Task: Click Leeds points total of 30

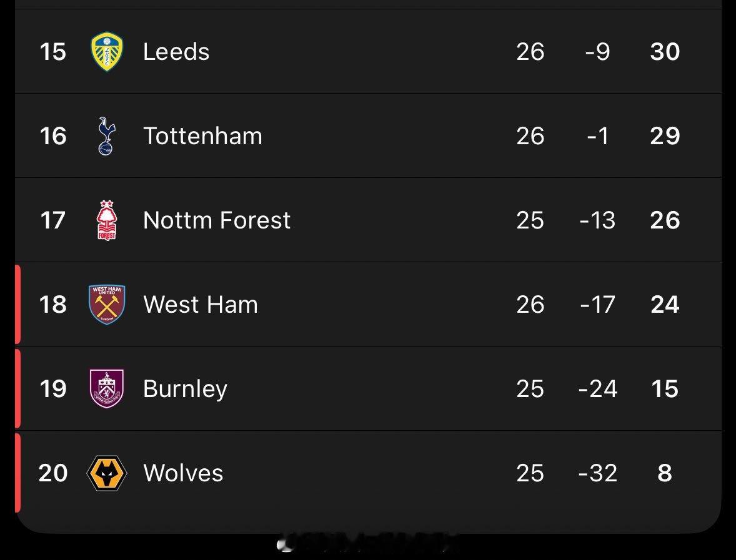Action: pos(665,52)
